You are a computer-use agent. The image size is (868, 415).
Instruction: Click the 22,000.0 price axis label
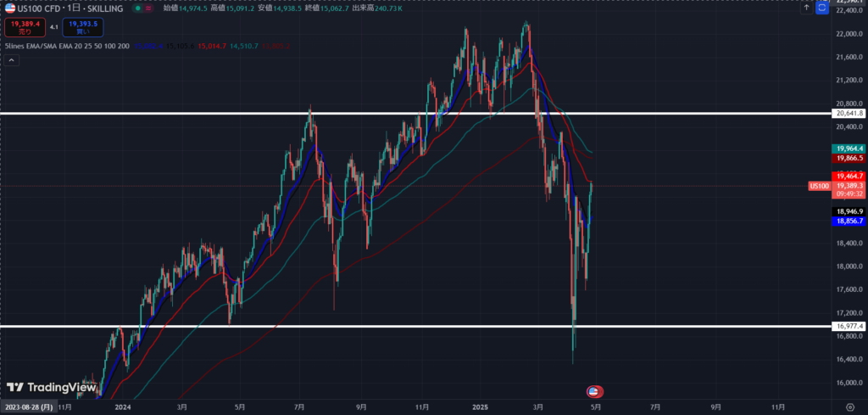(848, 34)
